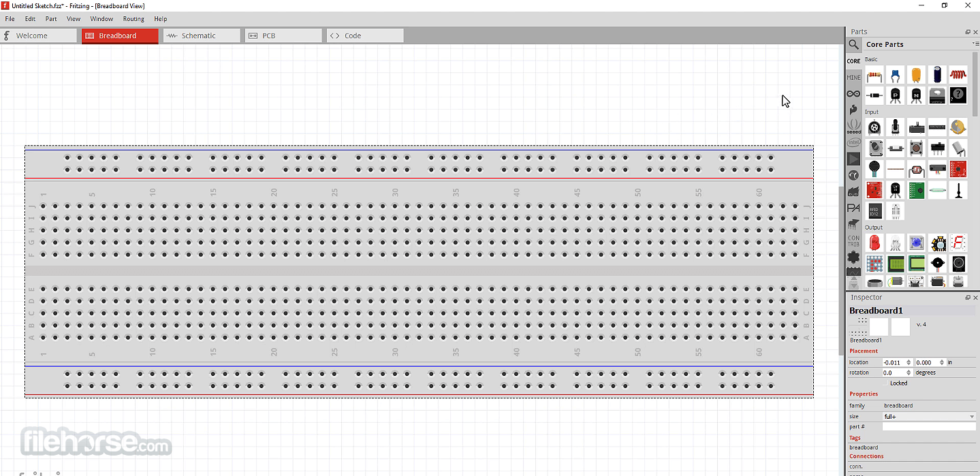The height and width of the screenshot is (476, 980).
Task: Open the CONTRIB parts bin
Action: click(853, 241)
